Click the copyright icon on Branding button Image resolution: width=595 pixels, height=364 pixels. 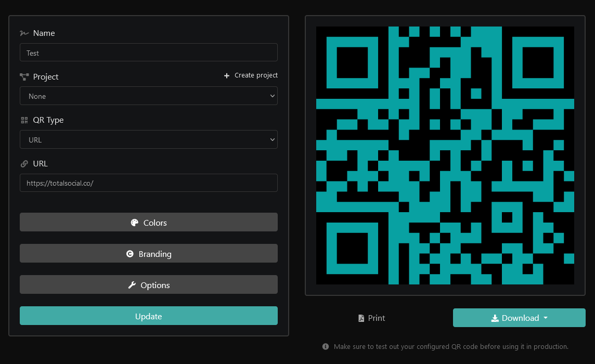tap(130, 254)
